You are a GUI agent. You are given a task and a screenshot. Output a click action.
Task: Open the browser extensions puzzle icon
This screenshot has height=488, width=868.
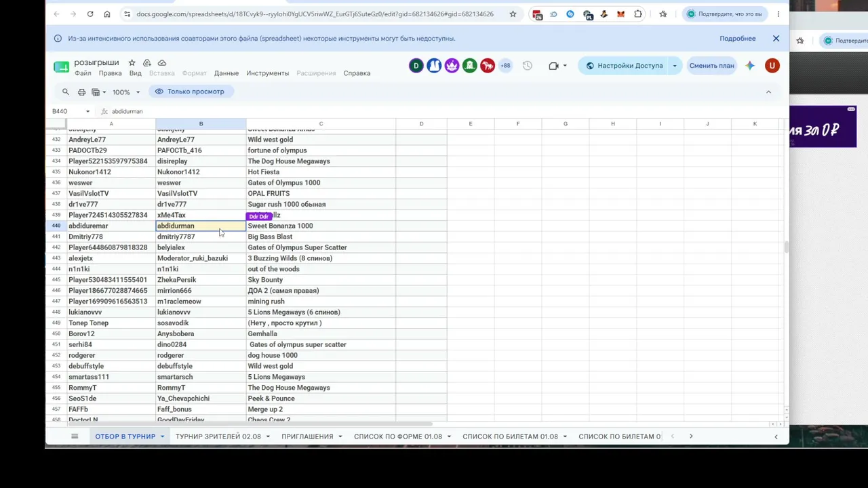point(638,14)
